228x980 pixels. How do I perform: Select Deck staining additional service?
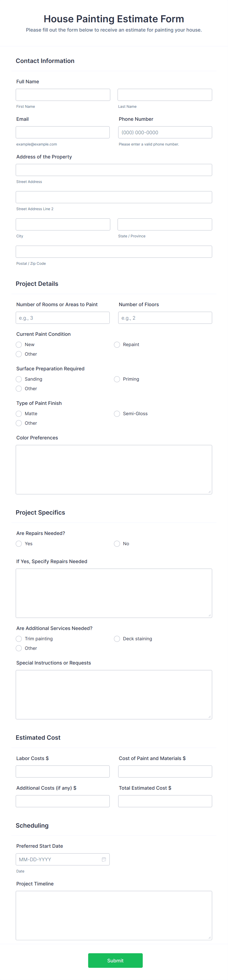[117, 639]
